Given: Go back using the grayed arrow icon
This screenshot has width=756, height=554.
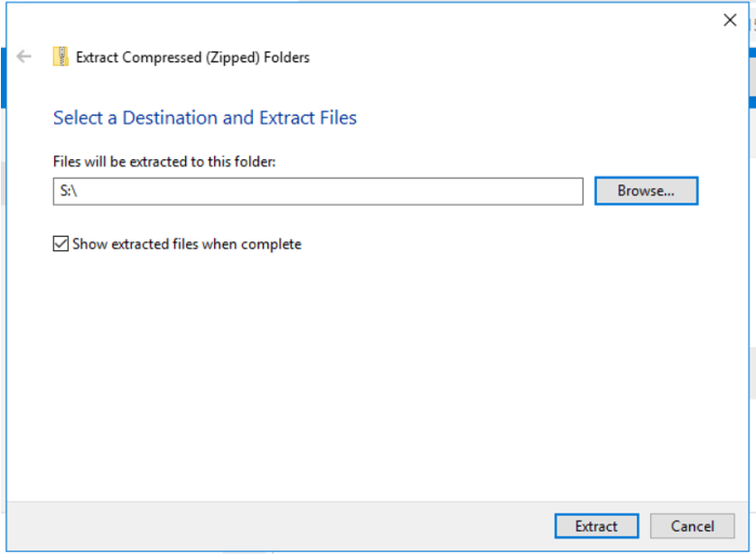Looking at the screenshot, I should 23,56.
